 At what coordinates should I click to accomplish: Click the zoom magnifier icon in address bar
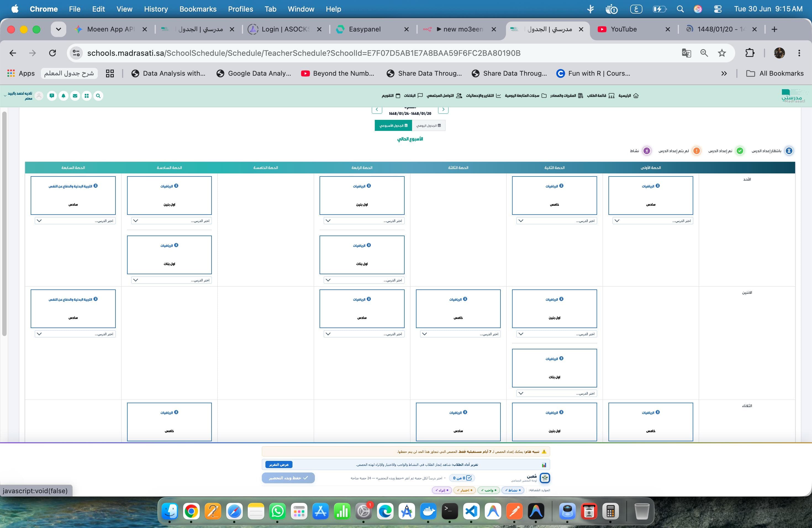[704, 53]
